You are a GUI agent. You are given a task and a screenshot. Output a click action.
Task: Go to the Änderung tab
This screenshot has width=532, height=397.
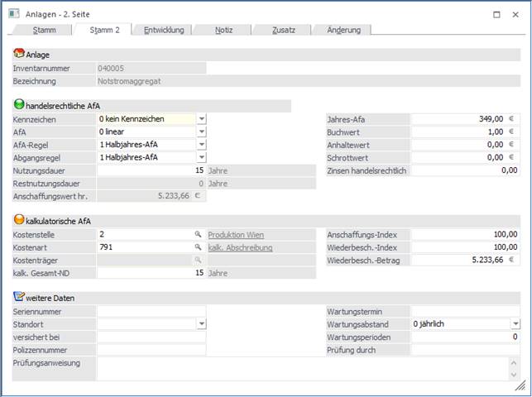[342, 30]
